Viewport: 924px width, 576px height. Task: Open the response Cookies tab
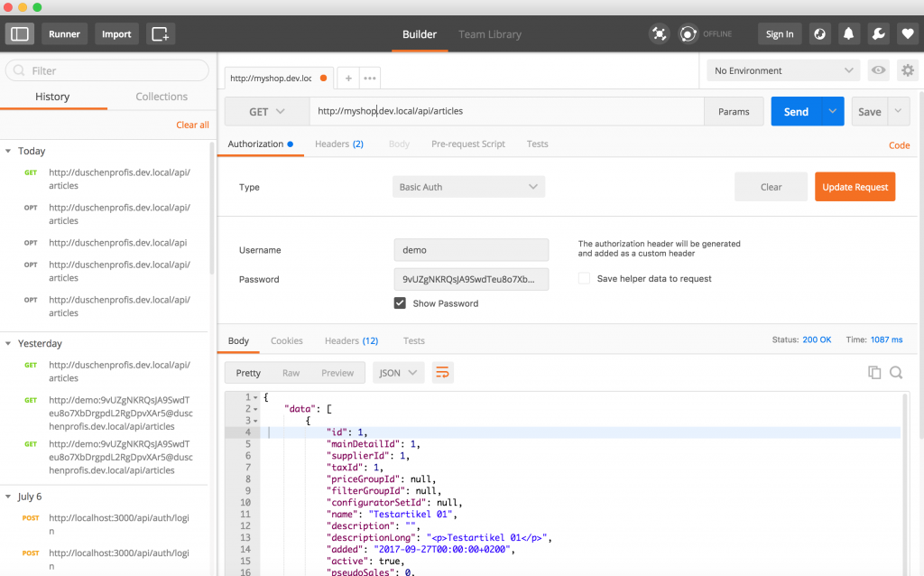(x=286, y=340)
